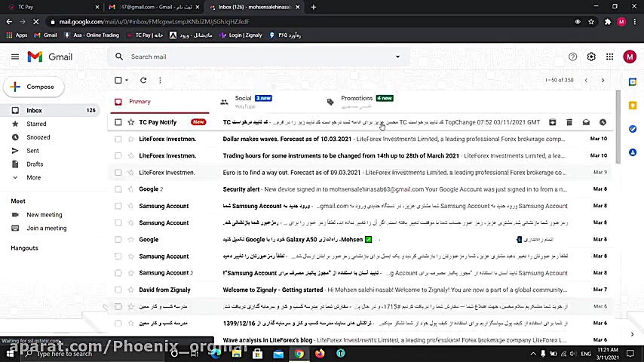Check the Security alert email checkbox
The image size is (644, 362).
click(118, 189)
